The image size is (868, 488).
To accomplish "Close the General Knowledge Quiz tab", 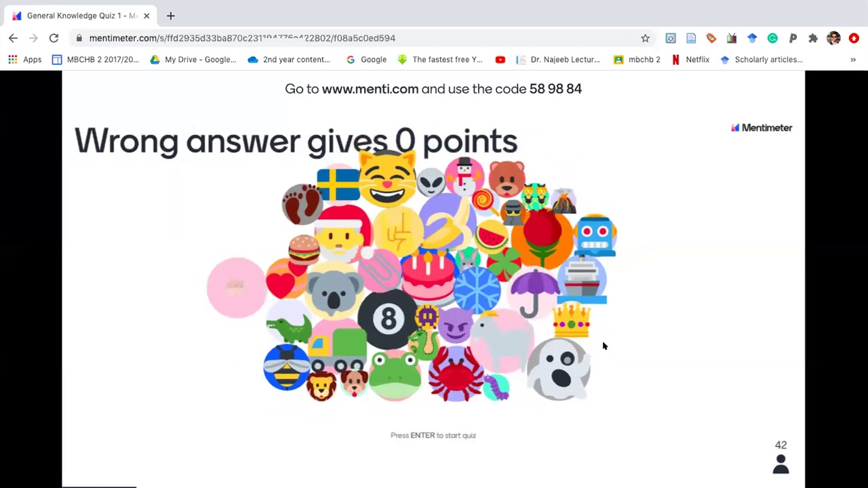I will [x=146, y=16].
